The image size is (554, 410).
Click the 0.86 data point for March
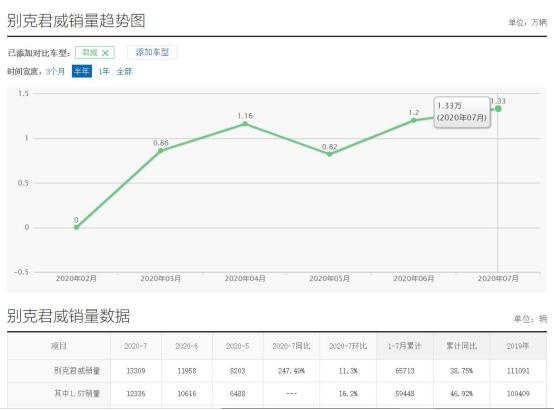(161, 151)
